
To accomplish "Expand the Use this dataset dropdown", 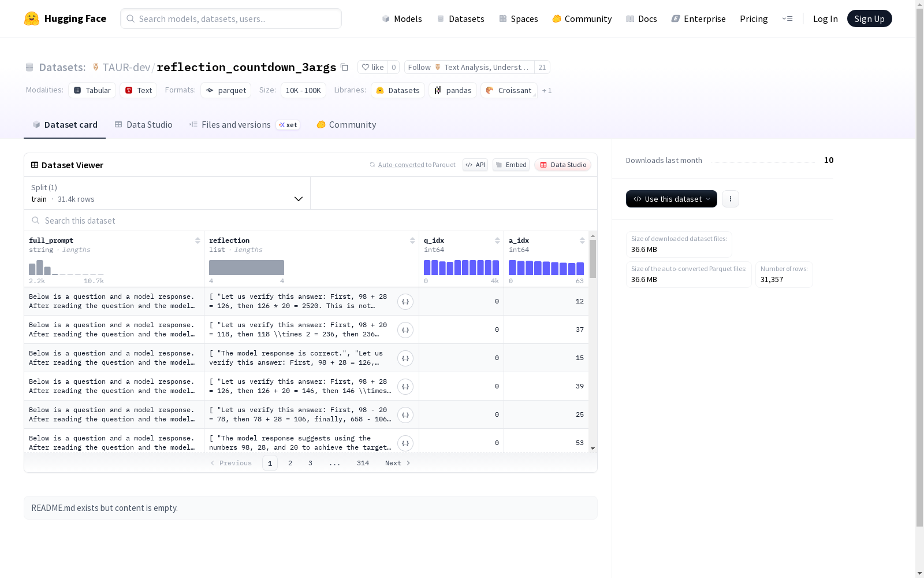I will tap(672, 199).
